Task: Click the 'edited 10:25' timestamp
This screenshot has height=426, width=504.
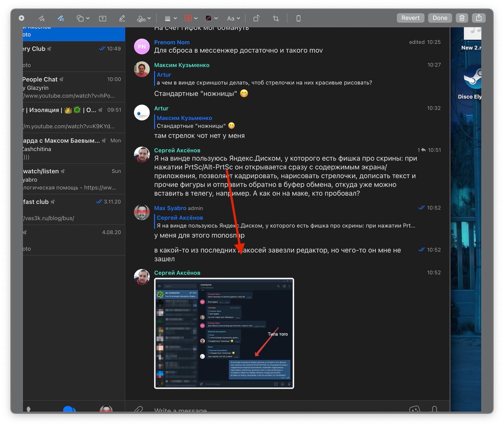Action: click(x=424, y=42)
